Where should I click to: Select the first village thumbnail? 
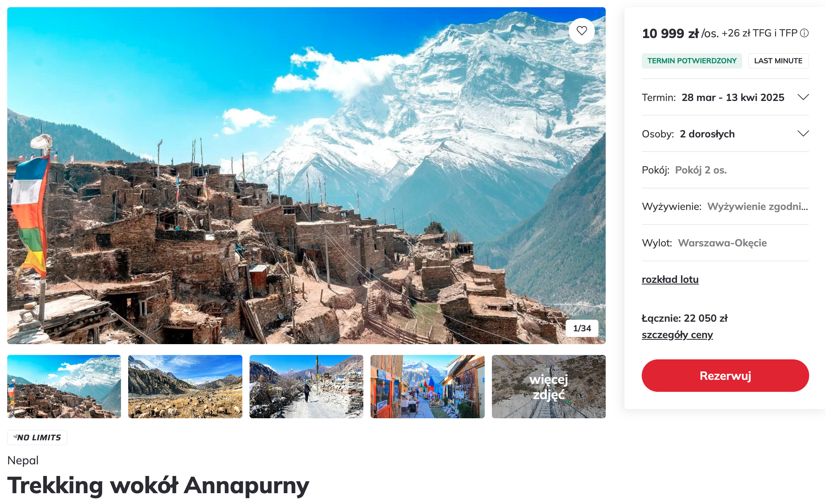click(x=64, y=387)
